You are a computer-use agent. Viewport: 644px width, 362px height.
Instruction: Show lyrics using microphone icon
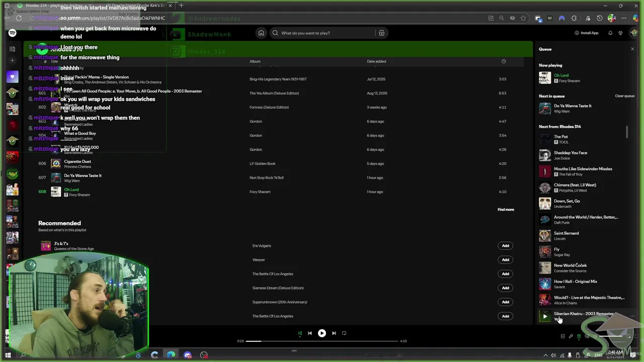pyautogui.click(x=571, y=336)
